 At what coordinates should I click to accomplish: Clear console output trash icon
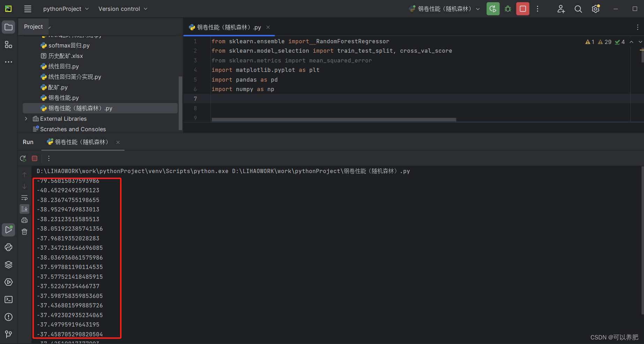pos(24,232)
